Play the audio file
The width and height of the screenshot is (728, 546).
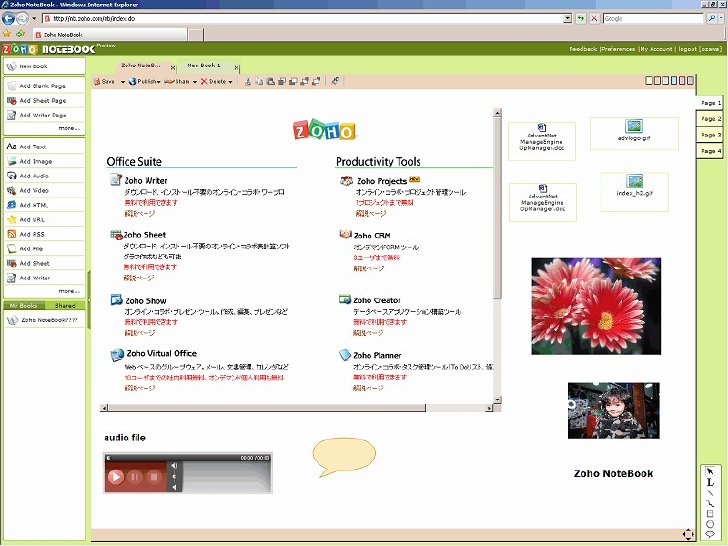pyautogui.click(x=116, y=477)
